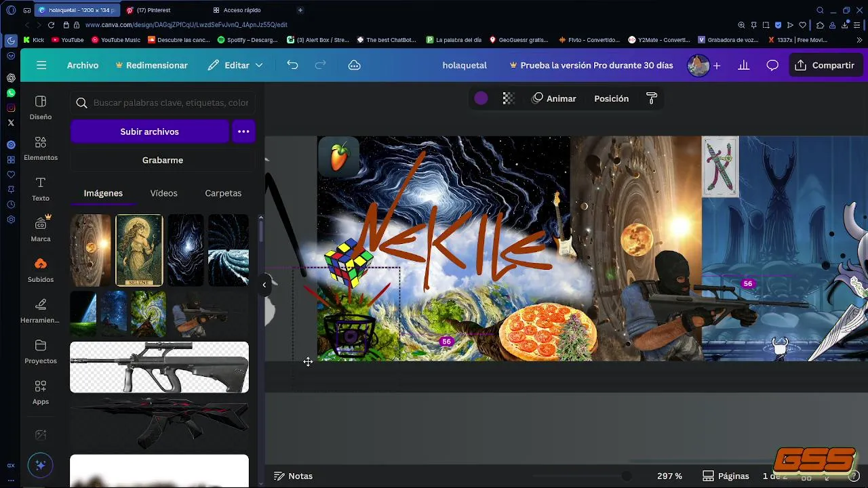
Task: Check cloud save status icon
Action: coord(354,65)
